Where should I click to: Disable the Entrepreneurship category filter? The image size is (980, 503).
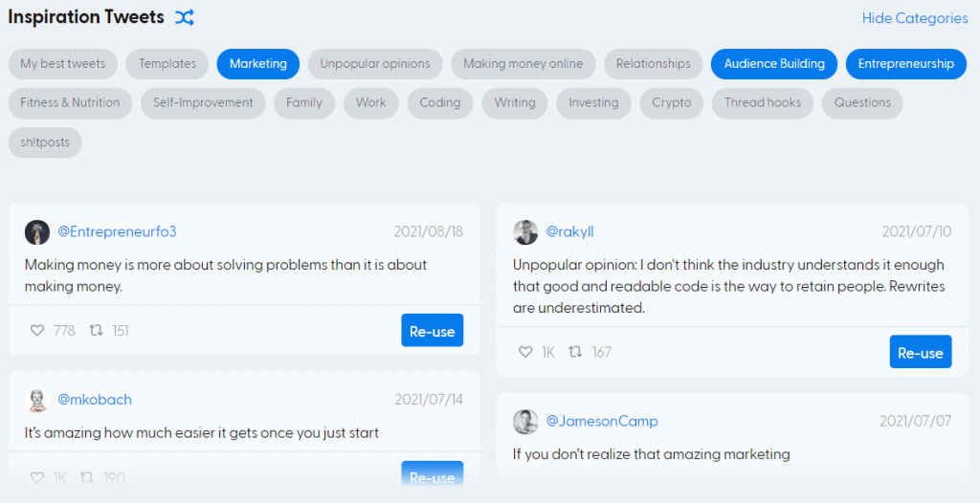pyautogui.click(x=905, y=64)
